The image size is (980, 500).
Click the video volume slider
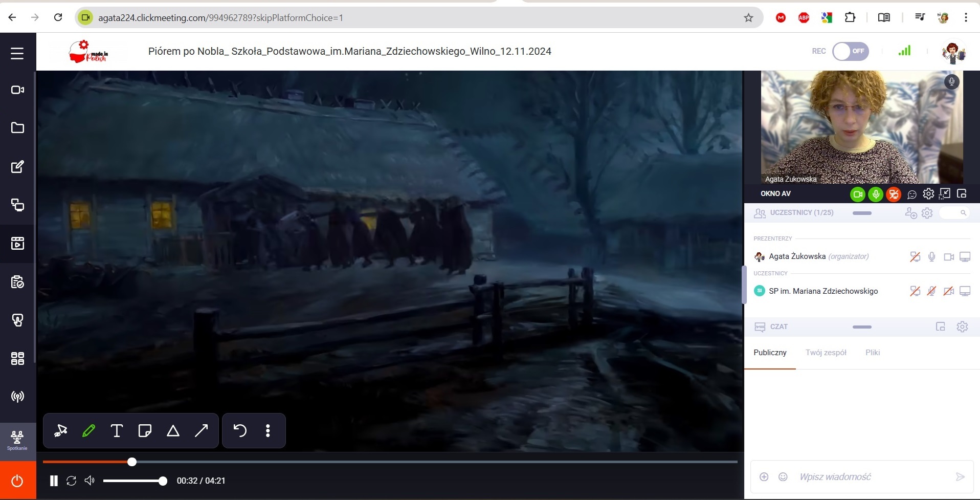tap(135, 481)
